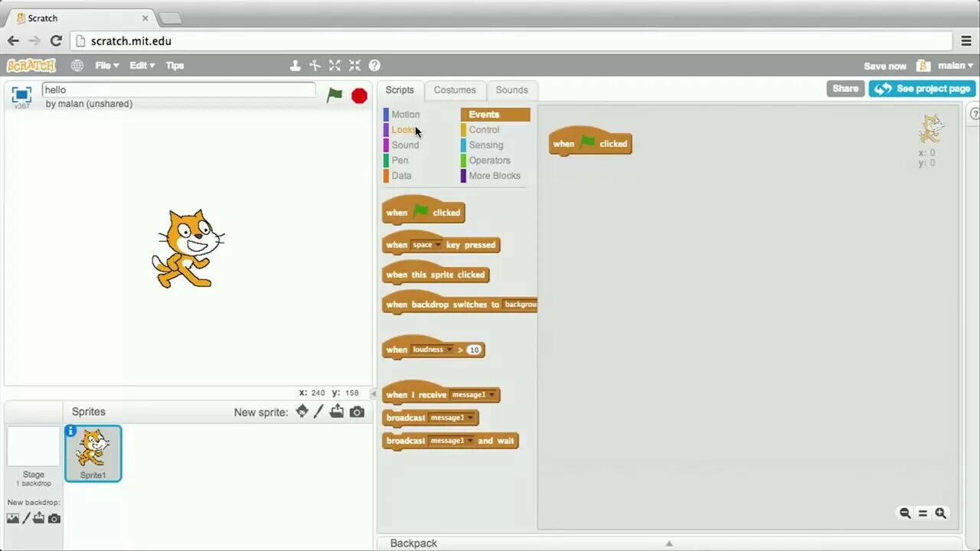Click the green flag to run project

[x=335, y=95]
